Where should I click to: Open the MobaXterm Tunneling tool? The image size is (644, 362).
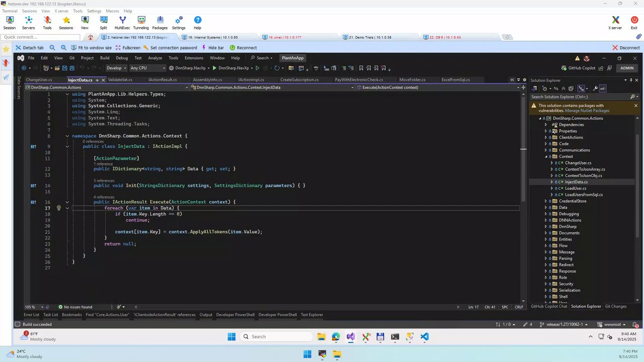coord(141,22)
